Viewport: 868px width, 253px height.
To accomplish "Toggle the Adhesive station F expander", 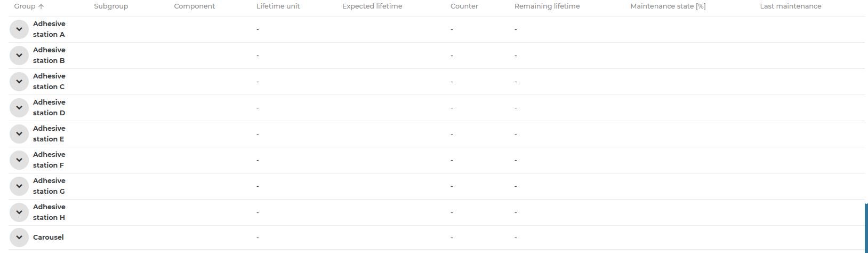I will point(19,160).
